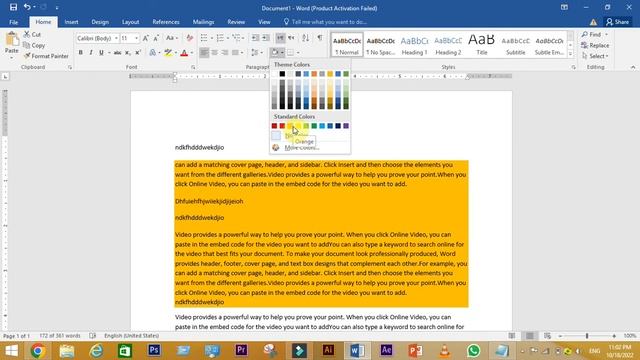
Task: Click the Decrease Indent icon
Action: point(255,38)
